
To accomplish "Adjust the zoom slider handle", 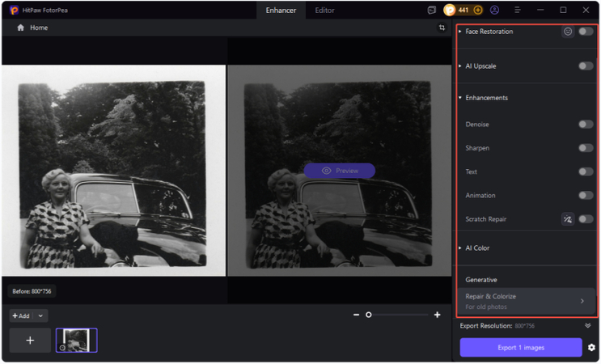I will pyautogui.click(x=368, y=315).
